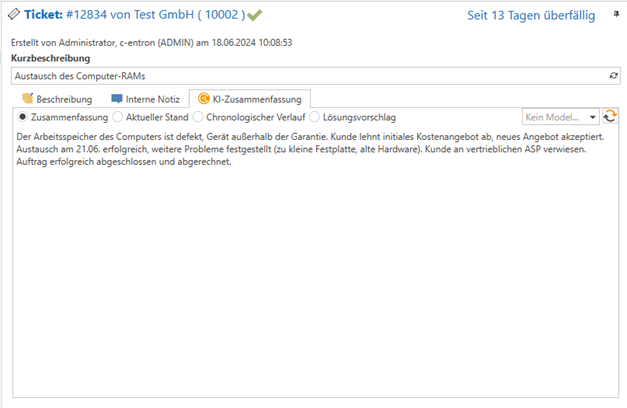The width and height of the screenshot is (627, 408).
Task: Click the note icon next to Beschreibung
Action: [x=27, y=99]
